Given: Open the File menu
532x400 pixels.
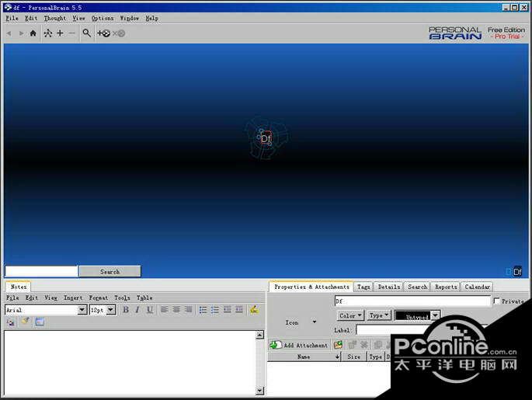Looking at the screenshot, I should tap(12, 19).
